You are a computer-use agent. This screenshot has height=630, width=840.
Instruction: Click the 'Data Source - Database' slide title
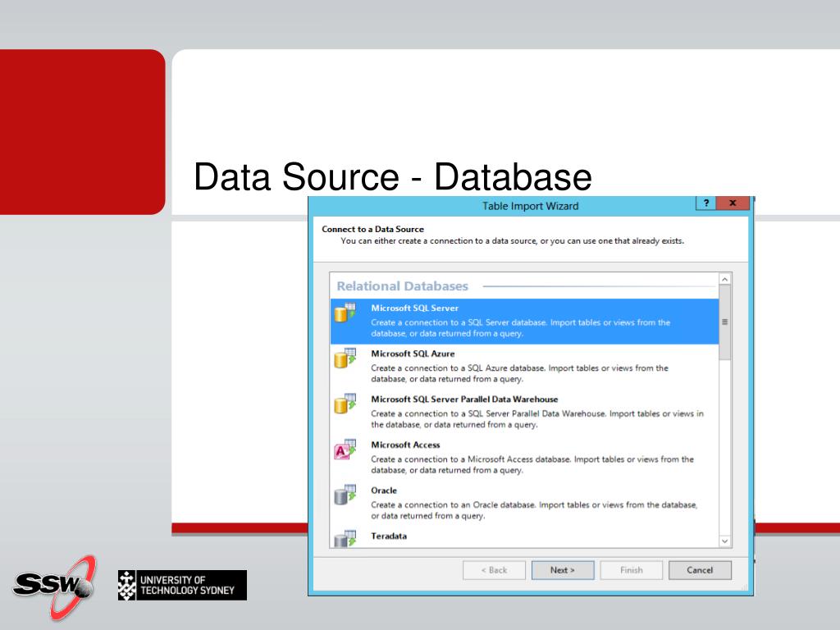click(x=393, y=176)
